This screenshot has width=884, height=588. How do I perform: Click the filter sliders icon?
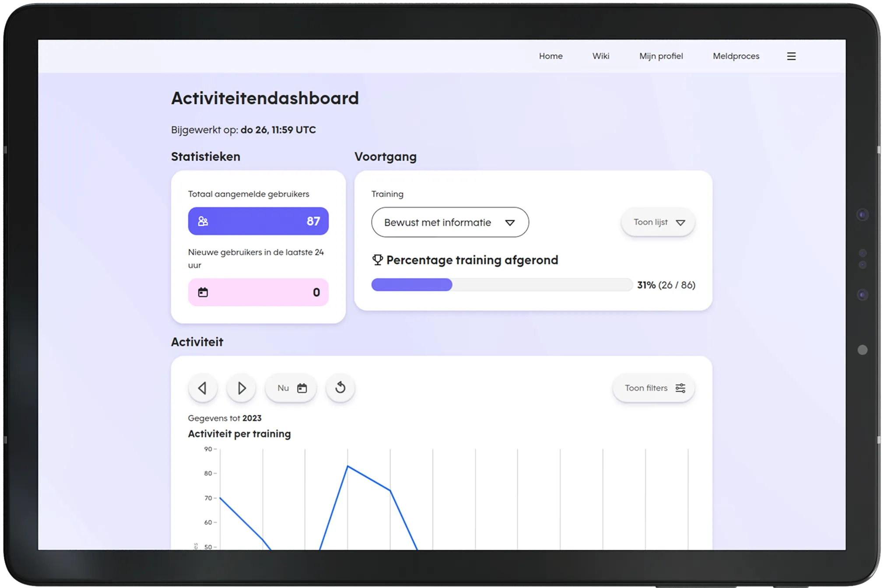(680, 388)
